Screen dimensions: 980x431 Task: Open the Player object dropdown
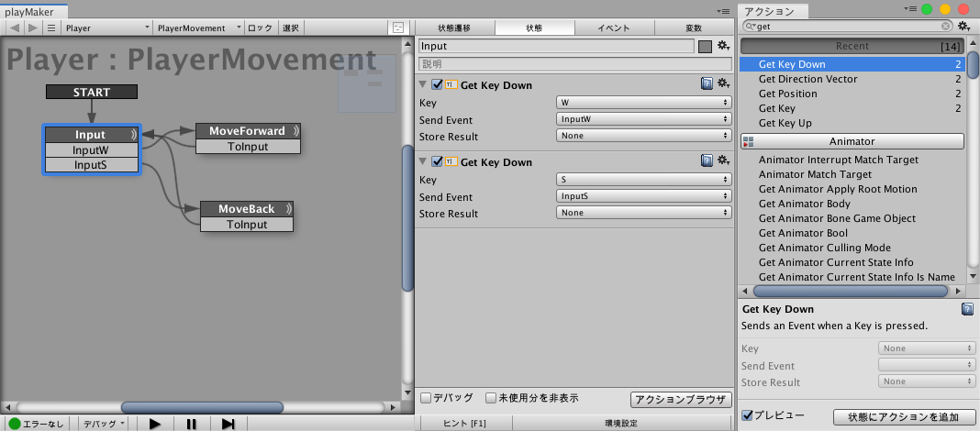107,28
